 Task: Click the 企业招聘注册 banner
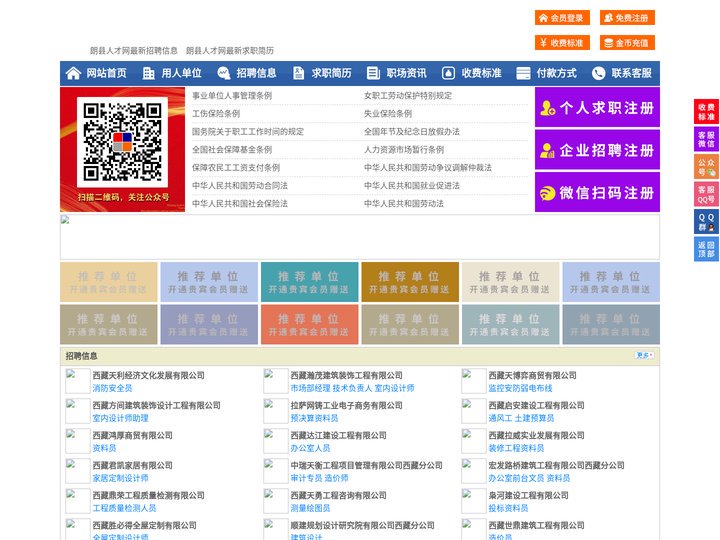click(597, 150)
